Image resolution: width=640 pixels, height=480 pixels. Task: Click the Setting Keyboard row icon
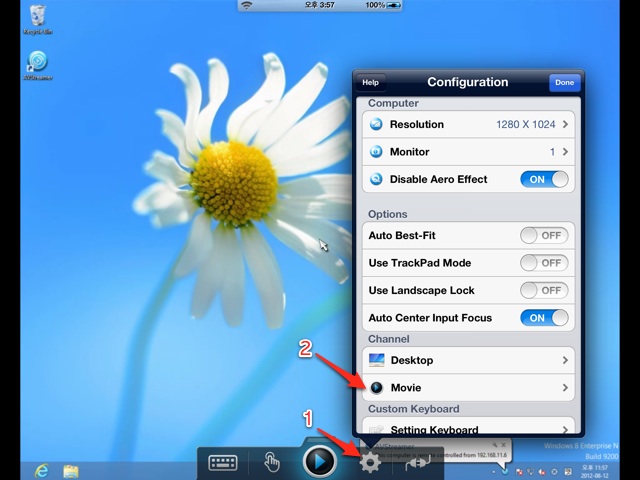pos(376,429)
